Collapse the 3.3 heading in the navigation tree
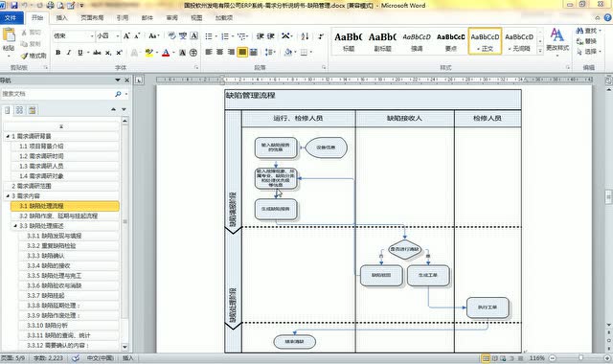 [15, 226]
